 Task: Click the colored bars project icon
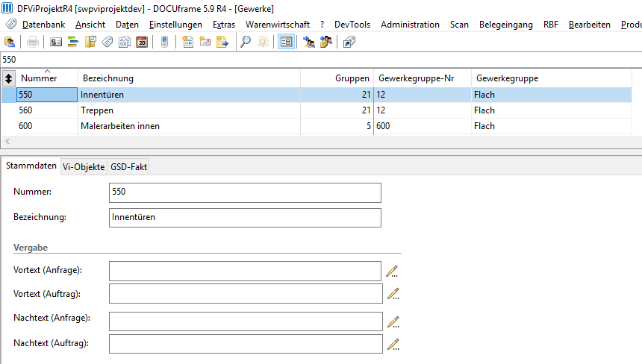tap(73, 42)
